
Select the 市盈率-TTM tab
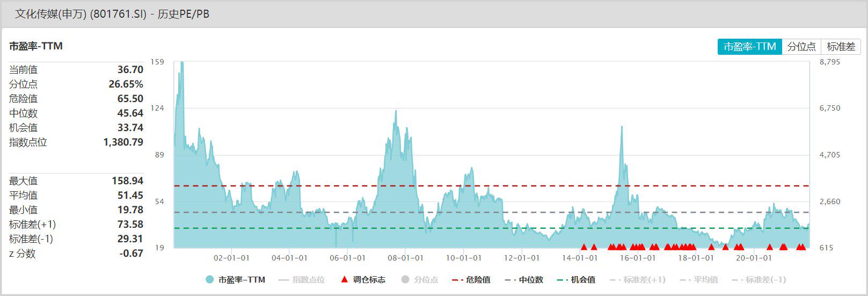tap(749, 47)
